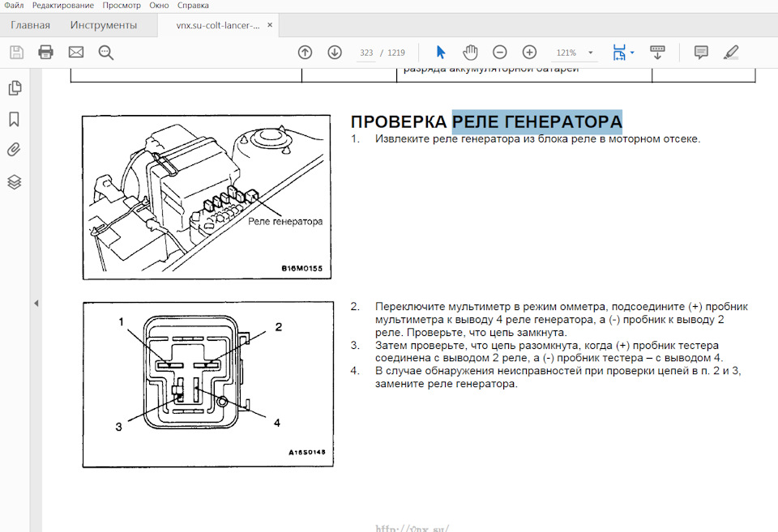
Task: Close the vnx.su-colt-lancer document tab
Action: 270,25
